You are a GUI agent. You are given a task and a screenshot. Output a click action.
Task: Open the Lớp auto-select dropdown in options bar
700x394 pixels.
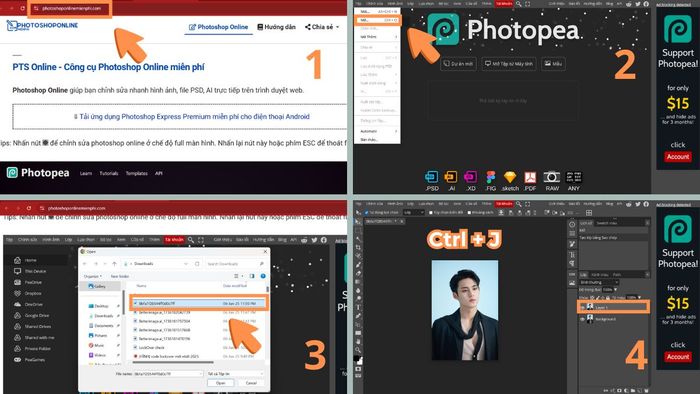pos(414,212)
